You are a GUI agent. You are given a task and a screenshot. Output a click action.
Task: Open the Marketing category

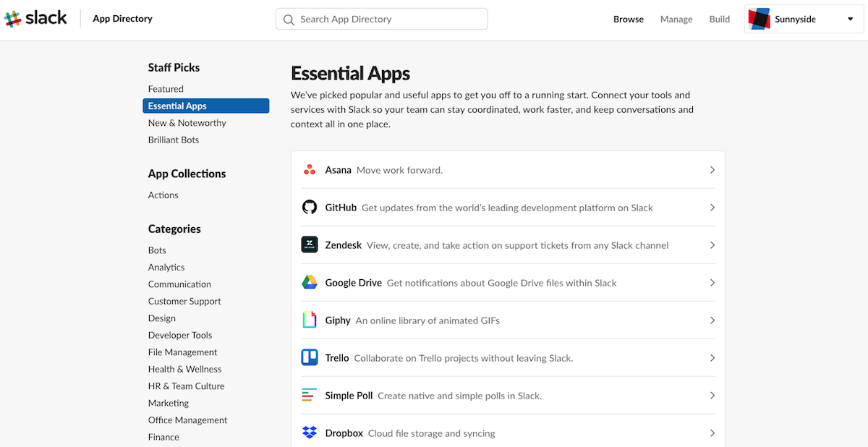pyautogui.click(x=169, y=404)
